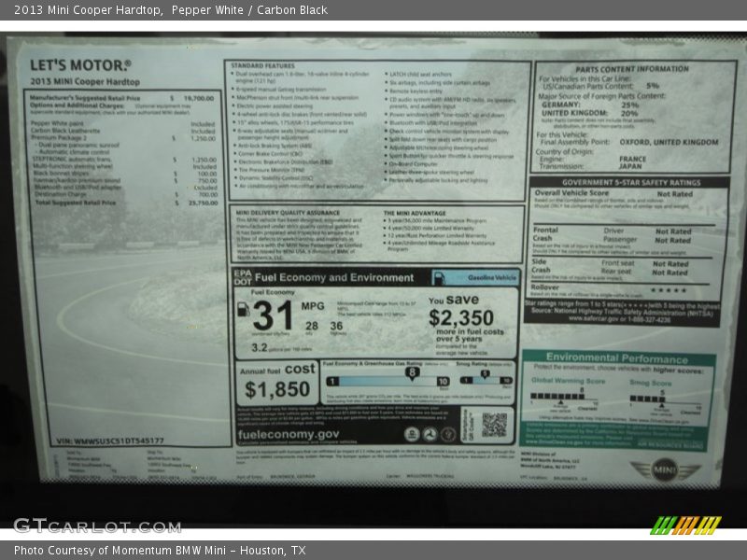Click the Smog Rating scale

(x=485, y=380)
